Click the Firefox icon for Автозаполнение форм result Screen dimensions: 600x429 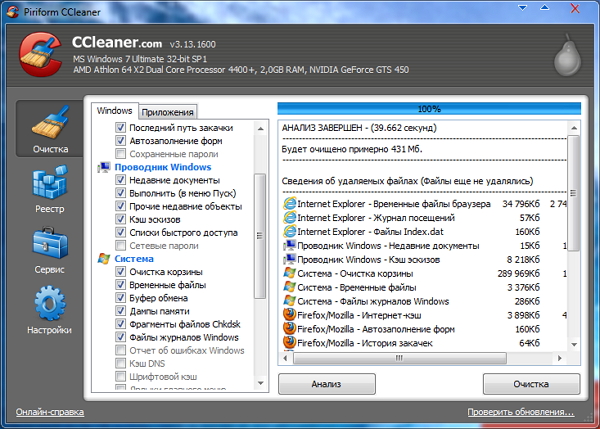[x=289, y=329]
